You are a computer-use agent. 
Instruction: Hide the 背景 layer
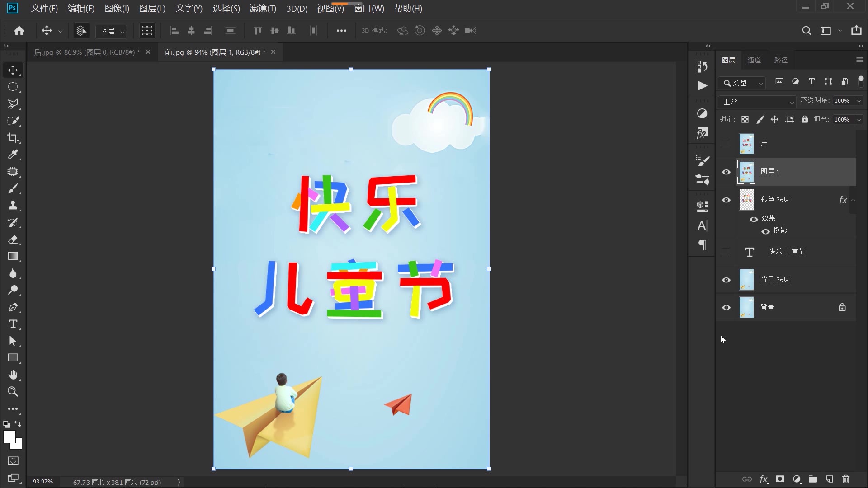726,308
